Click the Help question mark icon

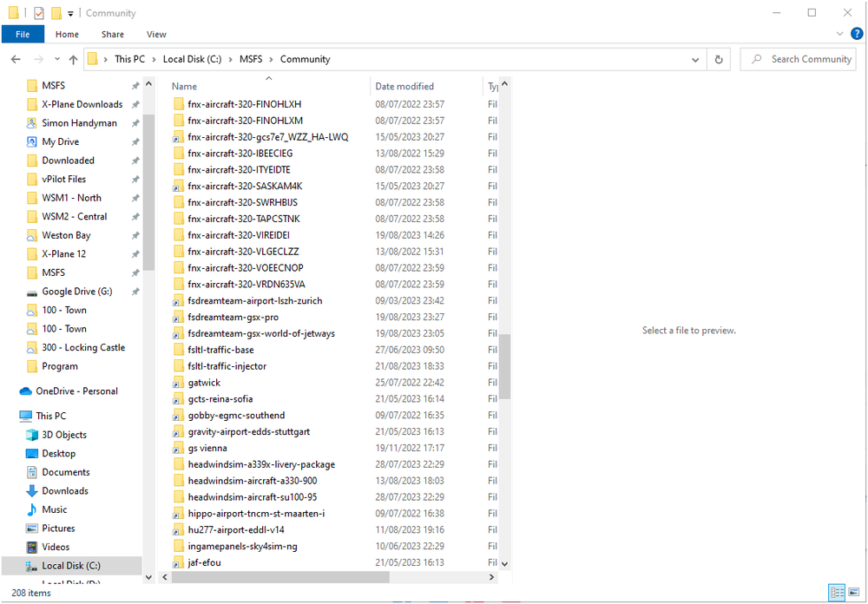[x=858, y=34]
